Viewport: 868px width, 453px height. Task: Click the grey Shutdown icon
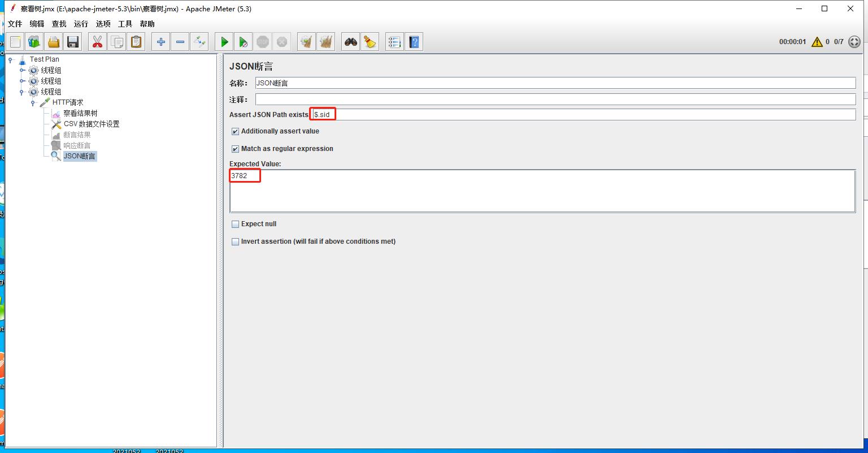[282, 42]
